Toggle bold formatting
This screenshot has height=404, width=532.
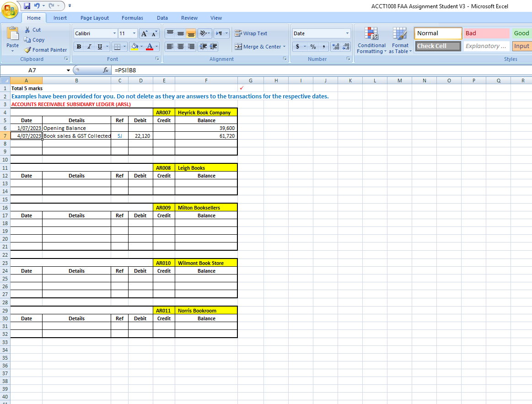pos(79,46)
